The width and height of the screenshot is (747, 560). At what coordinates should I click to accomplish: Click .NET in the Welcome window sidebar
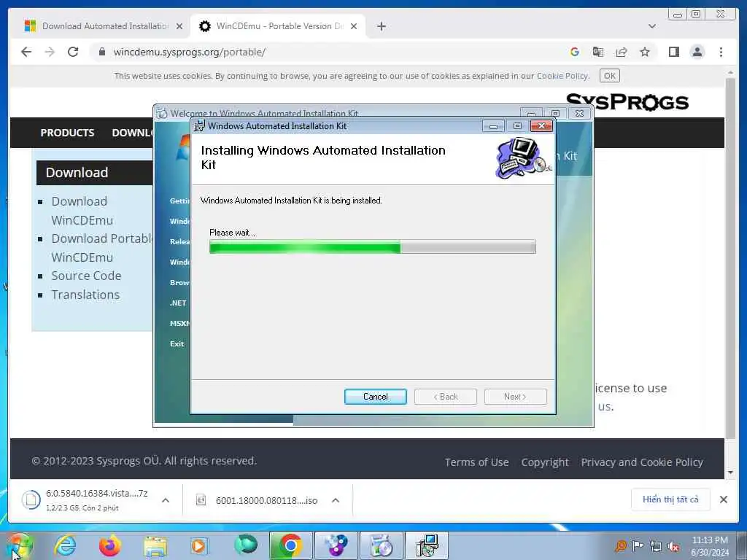[x=178, y=303]
